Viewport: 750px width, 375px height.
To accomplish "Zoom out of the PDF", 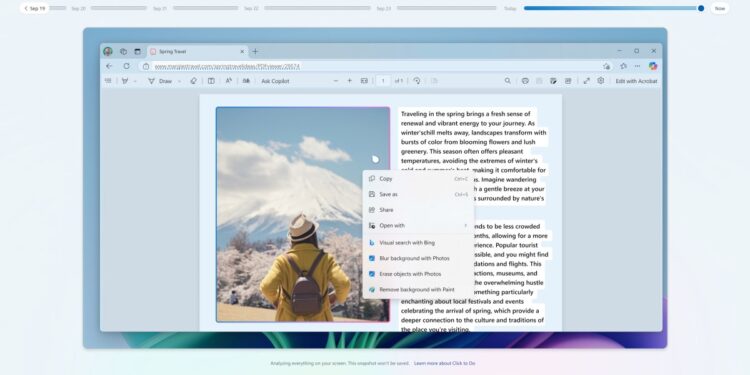I will click(336, 81).
